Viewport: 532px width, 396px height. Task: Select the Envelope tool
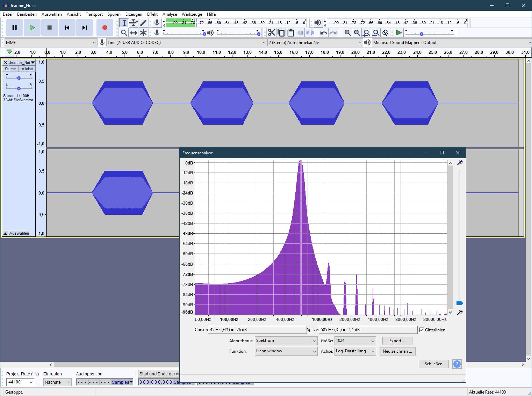(x=134, y=23)
